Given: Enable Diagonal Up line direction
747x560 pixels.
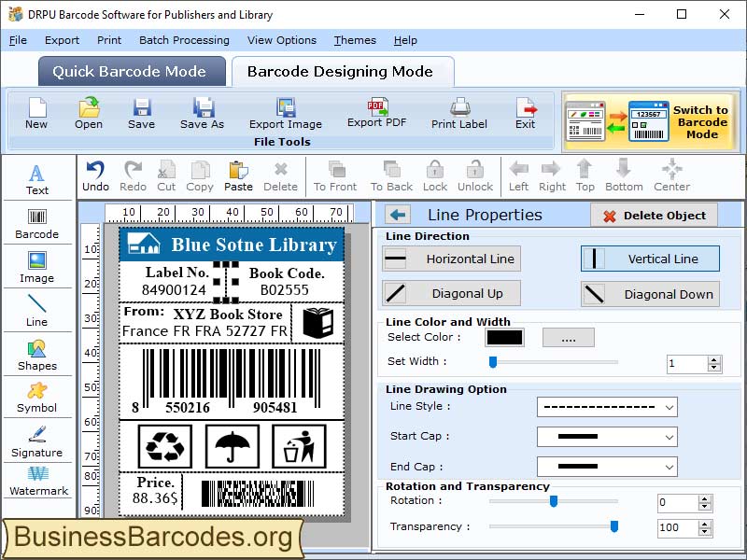Looking at the screenshot, I should click(x=451, y=294).
